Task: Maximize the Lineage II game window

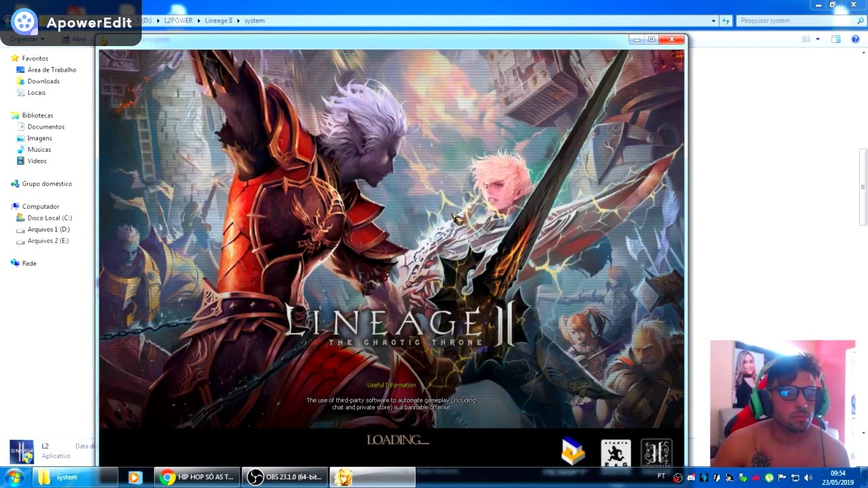Action: tap(652, 39)
